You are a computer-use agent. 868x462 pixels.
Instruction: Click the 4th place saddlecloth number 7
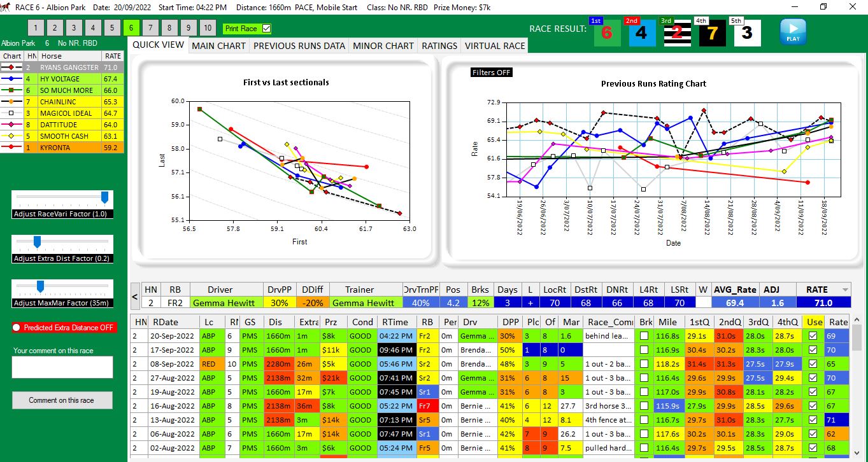click(x=712, y=33)
